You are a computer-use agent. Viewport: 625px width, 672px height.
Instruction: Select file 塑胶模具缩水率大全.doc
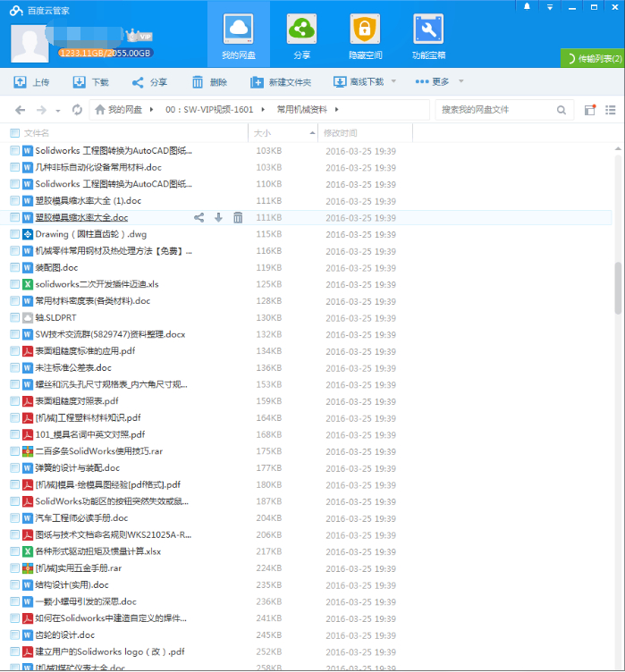tap(81, 218)
